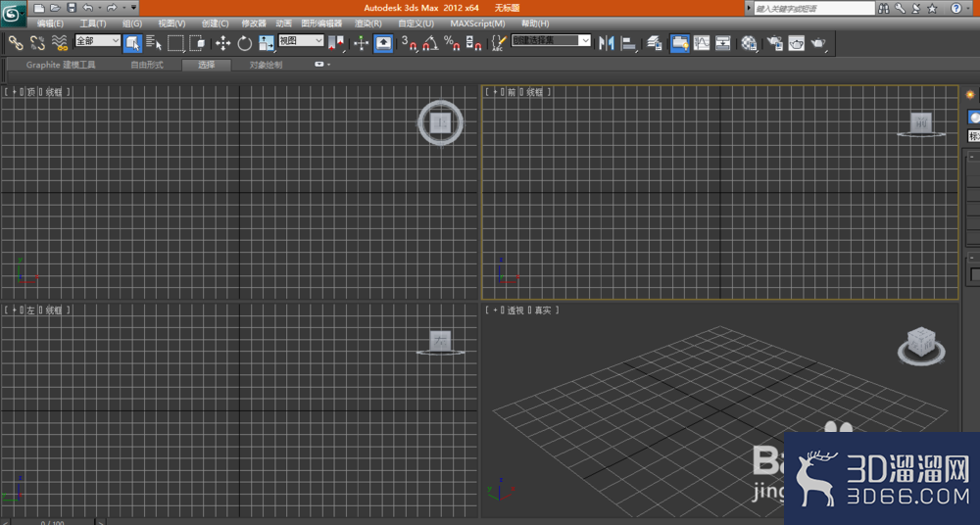Viewport: 980px width, 525px height.
Task: Open Help via question mark icon
Action: point(955,8)
